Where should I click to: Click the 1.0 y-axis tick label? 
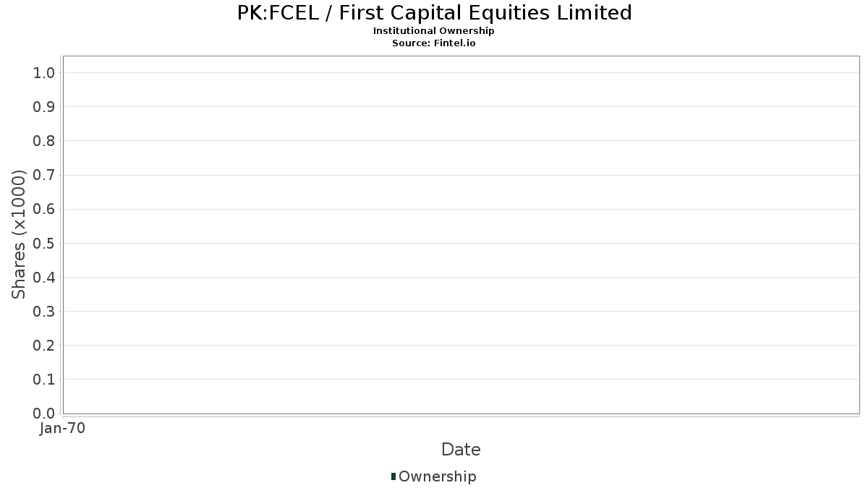tap(44, 72)
